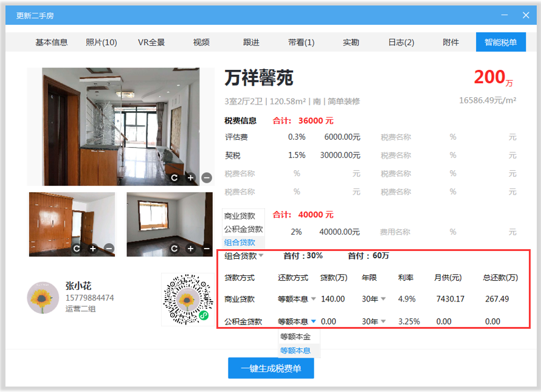Switch to the 照片(10) tab
Viewport: 541px width, 392px height.
pos(101,42)
